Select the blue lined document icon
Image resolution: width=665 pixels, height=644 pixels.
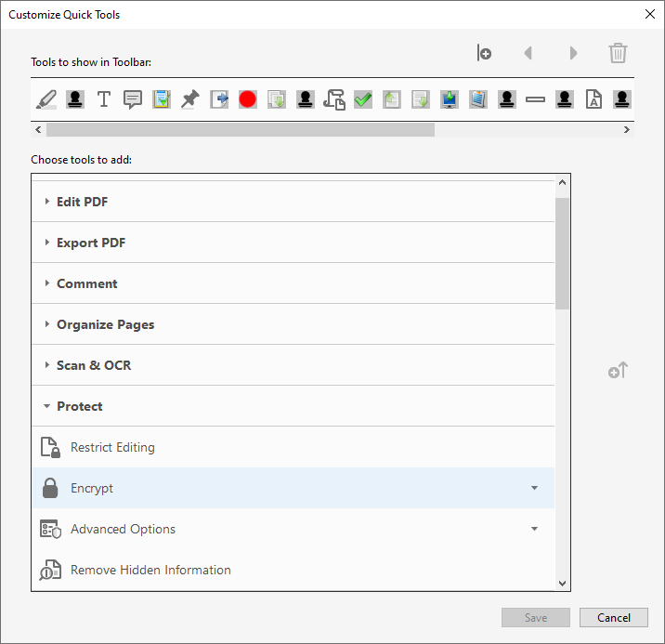pos(478,99)
